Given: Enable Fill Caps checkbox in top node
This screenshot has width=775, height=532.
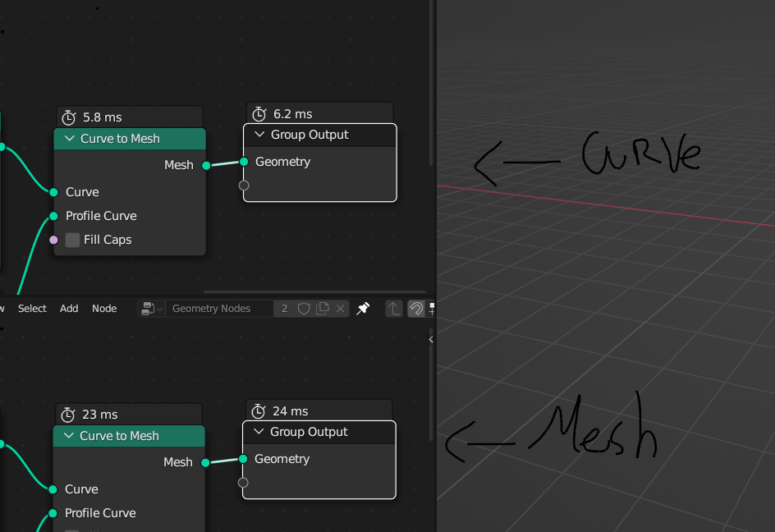Looking at the screenshot, I should [72, 240].
